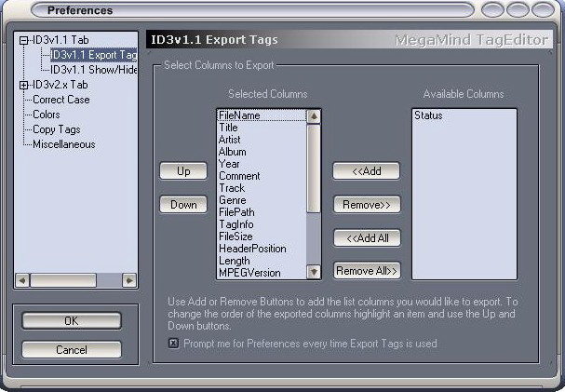Screen dimensions: 565x392
Task: Click the Remove All>> button
Action: point(367,270)
